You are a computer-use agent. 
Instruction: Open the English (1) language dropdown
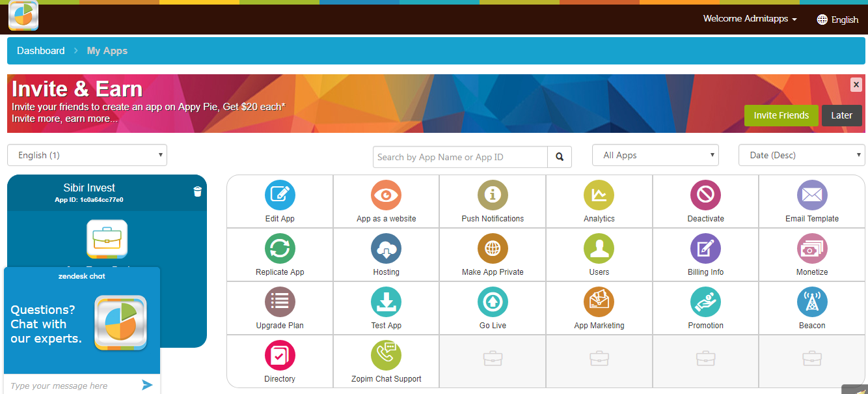87,155
